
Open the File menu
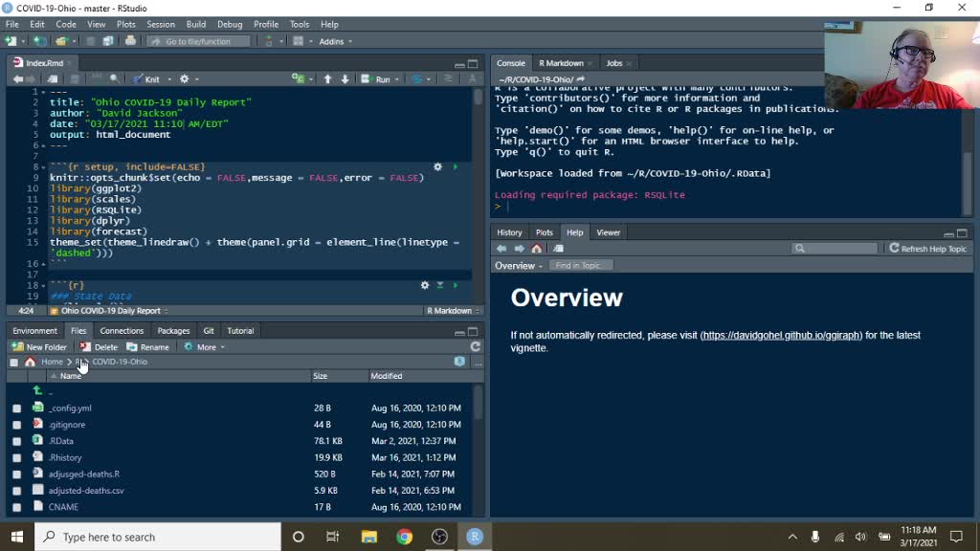pos(11,24)
